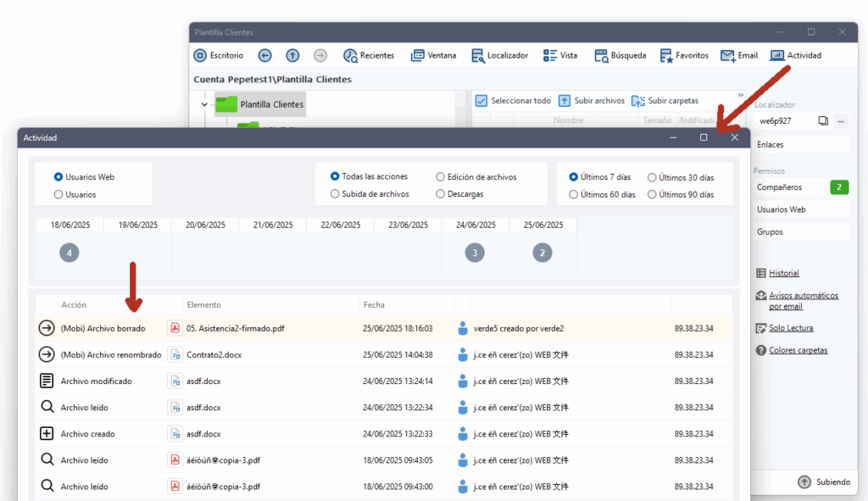Screen dimensions: 868x501
Task: Open Recientes in the toolbar
Action: point(369,55)
